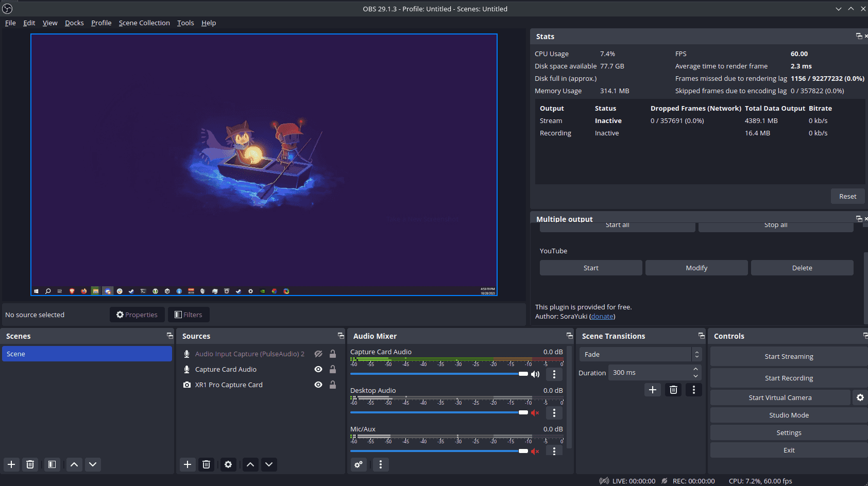Toggle lock on XR1 Pro Capture Card
Viewport: 868px width, 486px height.
[333, 385]
